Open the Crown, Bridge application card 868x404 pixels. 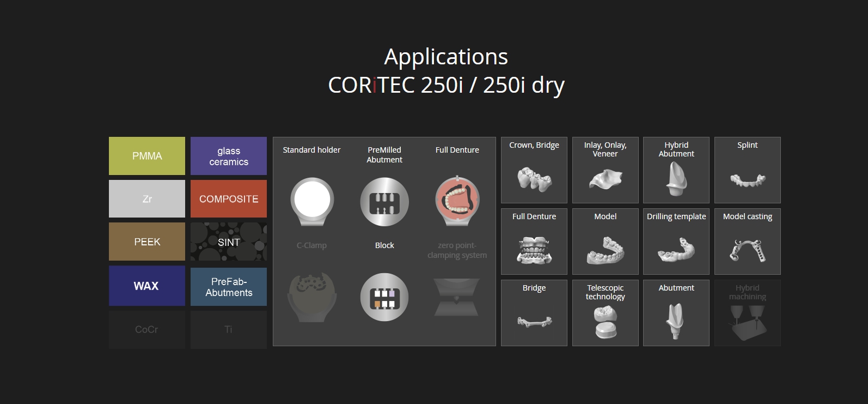534,170
